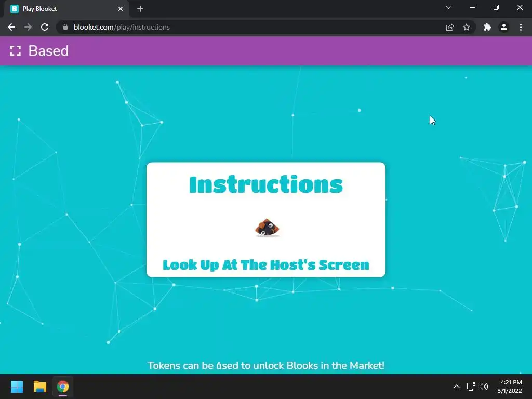Close the Chrome window
This screenshot has height=399, width=532.
(520, 7)
